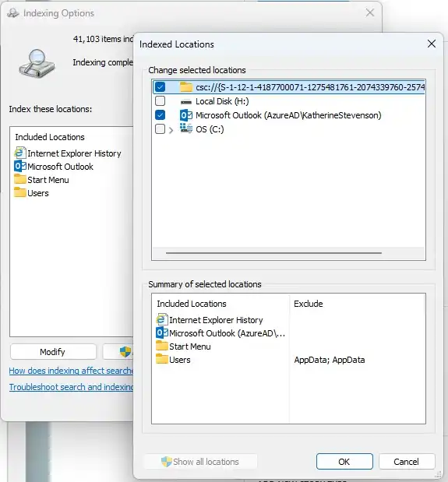Confirm with the OK button
Screen dimensions: 448x482
[x=344, y=461]
